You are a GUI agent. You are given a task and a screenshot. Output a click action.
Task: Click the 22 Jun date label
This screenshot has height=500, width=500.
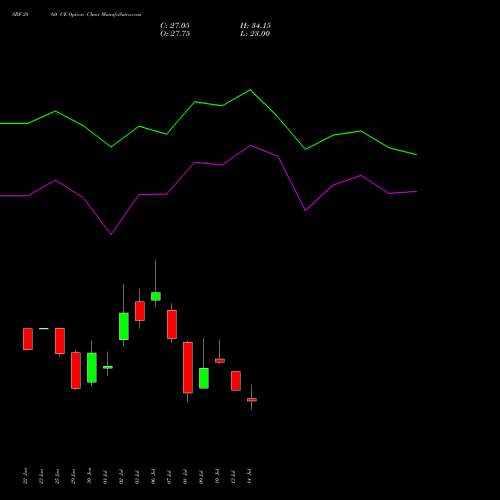coord(25,476)
